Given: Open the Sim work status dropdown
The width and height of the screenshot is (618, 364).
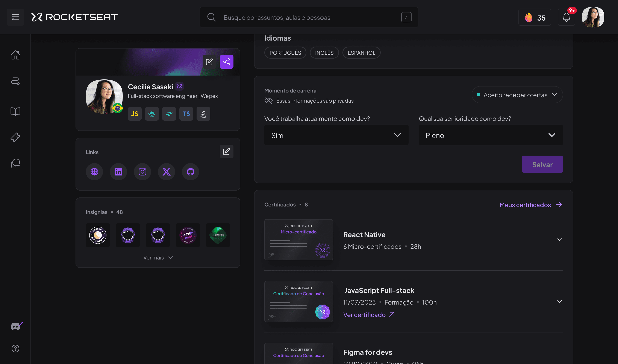Looking at the screenshot, I should pyautogui.click(x=336, y=135).
